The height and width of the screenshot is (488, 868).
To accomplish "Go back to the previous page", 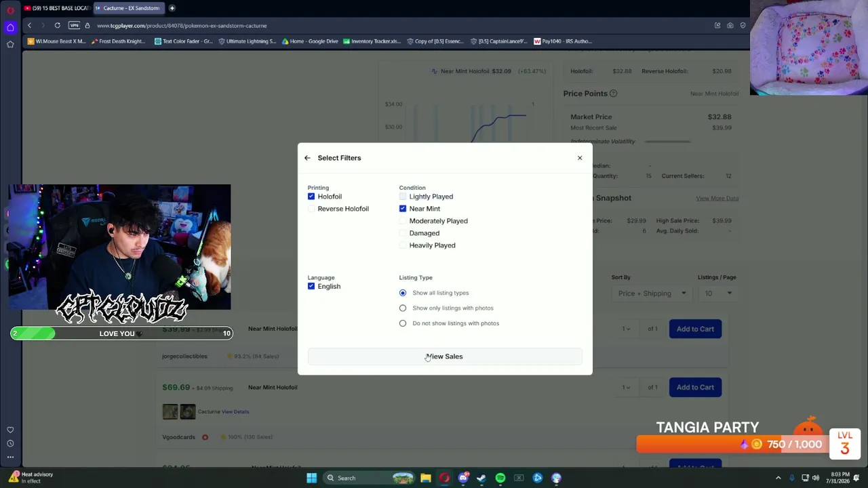I will click(29, 26).
